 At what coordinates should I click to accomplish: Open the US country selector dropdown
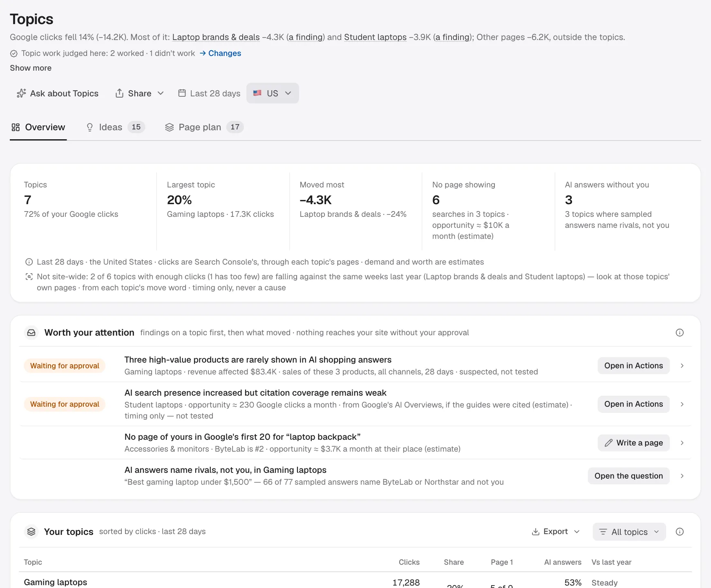(x=273, y=93)
